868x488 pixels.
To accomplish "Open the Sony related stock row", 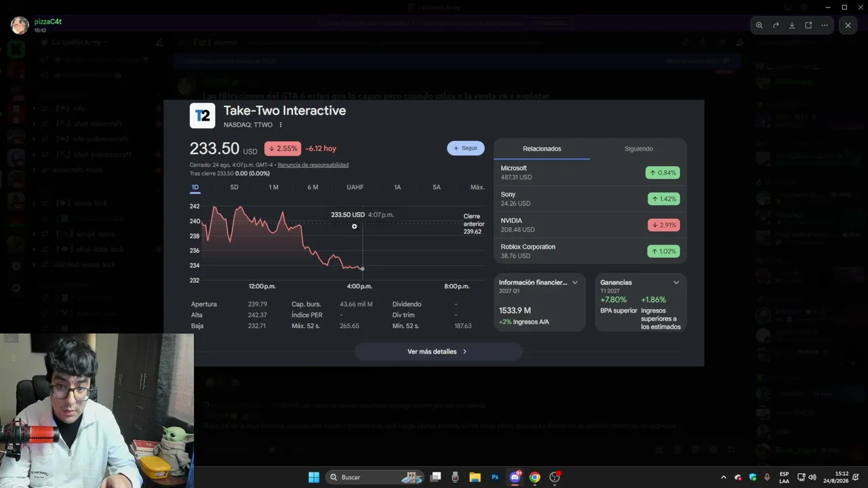I will pos(590,199).
